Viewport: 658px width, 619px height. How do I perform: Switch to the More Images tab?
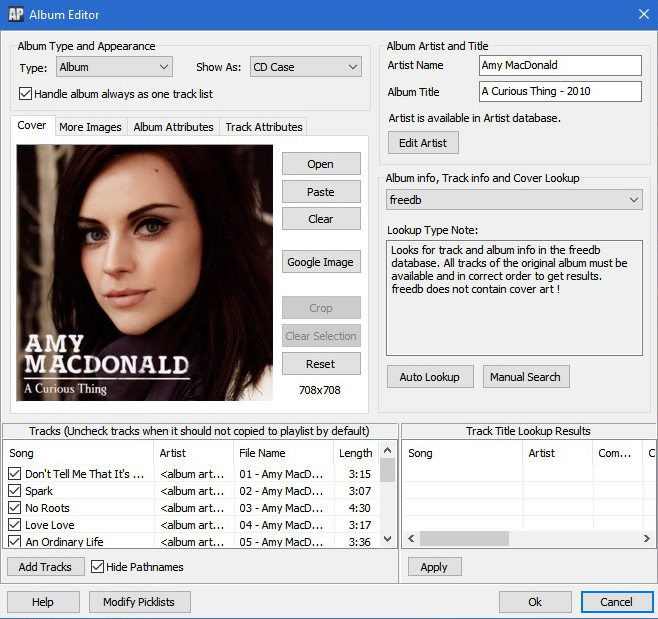tap(90, 127)
